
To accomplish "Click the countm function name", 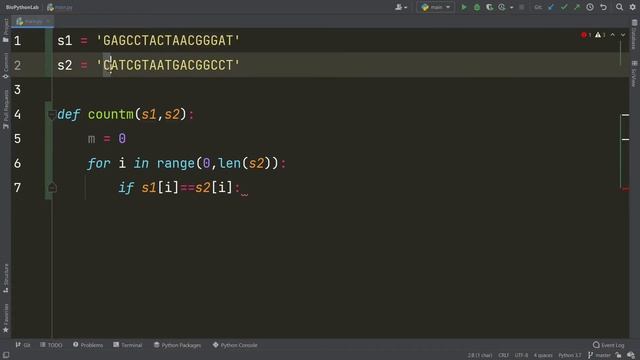I will click(x=111, y=114).
